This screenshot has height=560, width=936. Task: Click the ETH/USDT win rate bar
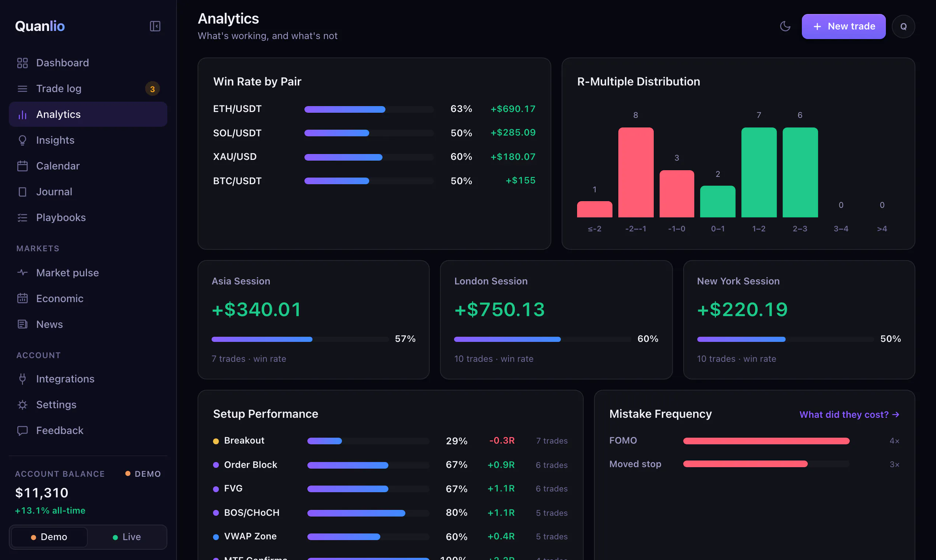point(369,109)
